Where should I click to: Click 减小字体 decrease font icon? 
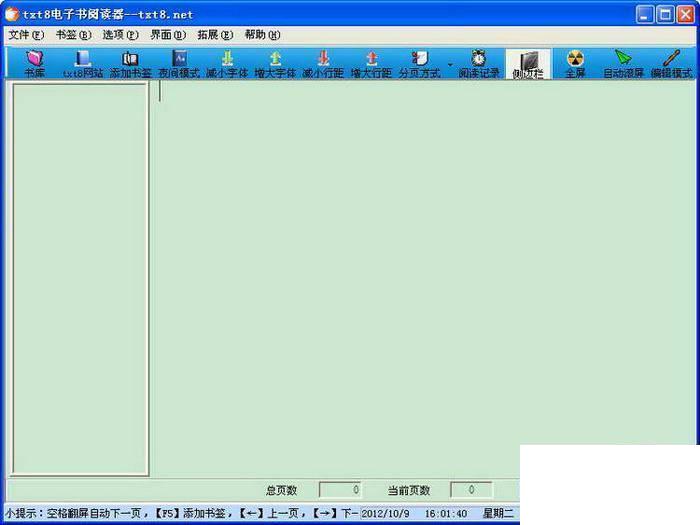tap(227, 63)
